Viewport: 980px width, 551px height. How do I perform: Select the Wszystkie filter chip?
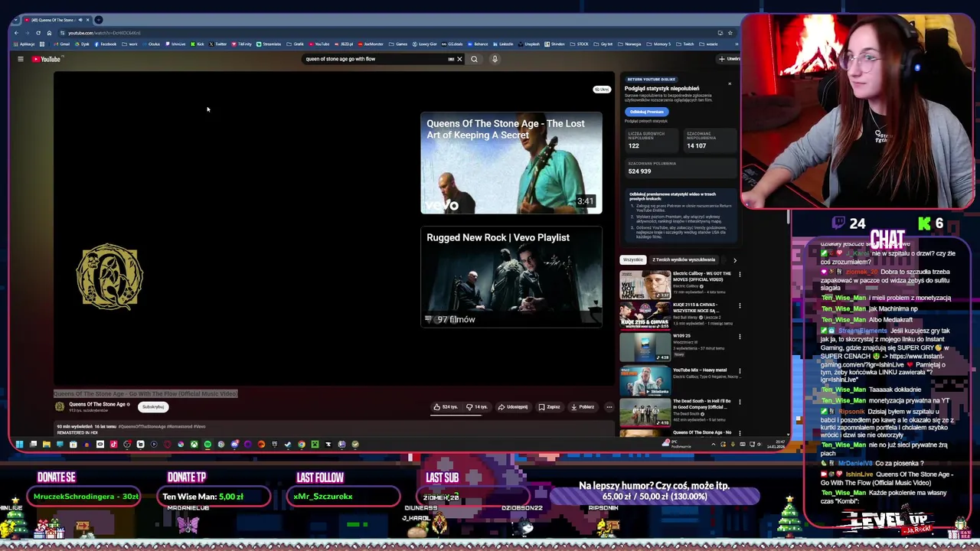tap(633, 259)
